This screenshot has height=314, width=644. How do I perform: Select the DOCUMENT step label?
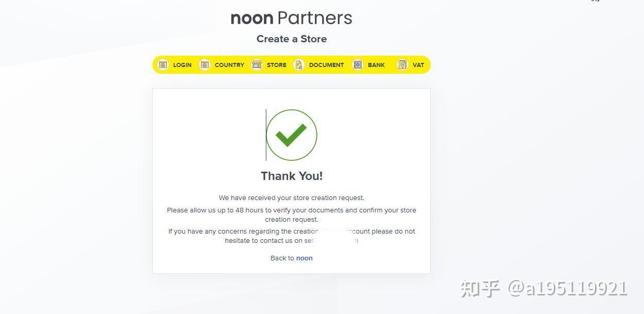[326, 64]
